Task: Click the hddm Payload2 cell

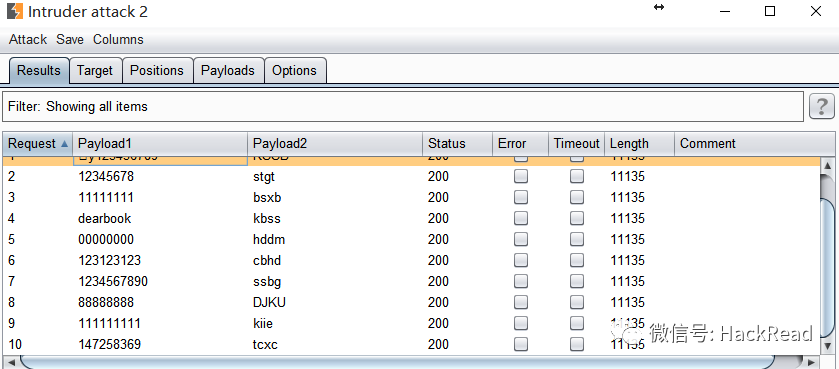Action: [x=335, y=240]
